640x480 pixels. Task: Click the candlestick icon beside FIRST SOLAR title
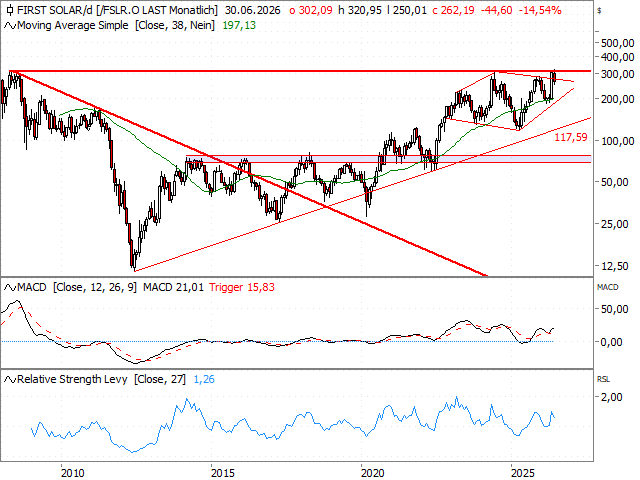(x=9, y=10)
